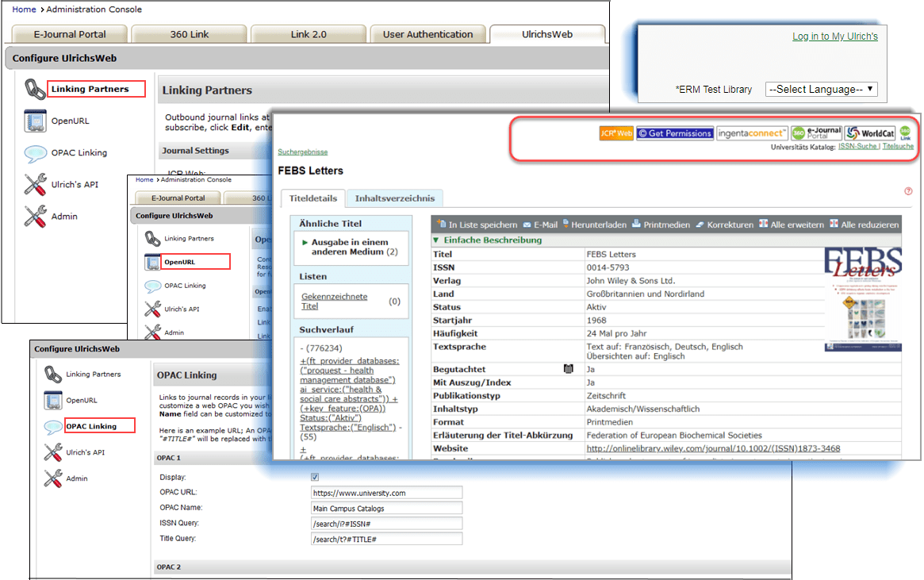Viewport: 924px width, 580px height.
Task: Open the Select Language dropdown
Action: (x=822, y=90)
